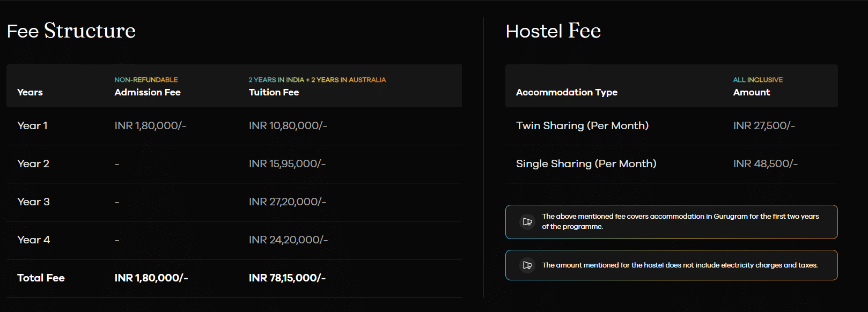Click the Accommodation Type column header
The image size is (868, 312).
point(567,92)
